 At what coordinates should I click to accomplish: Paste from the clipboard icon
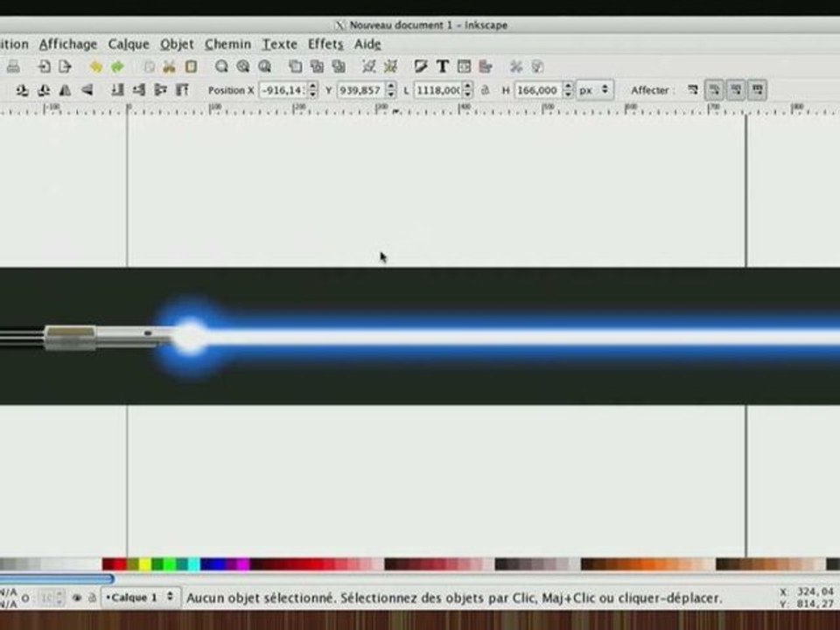click(191, 66)
